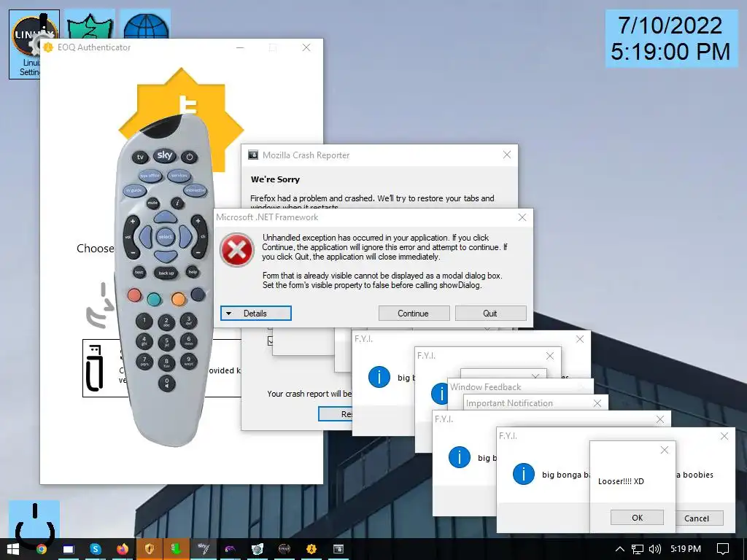Viewport: 747px width, 560px height.
Task: Lower volume with vol minus on remote
Action: pyautogui.click(x=133, y=252)
